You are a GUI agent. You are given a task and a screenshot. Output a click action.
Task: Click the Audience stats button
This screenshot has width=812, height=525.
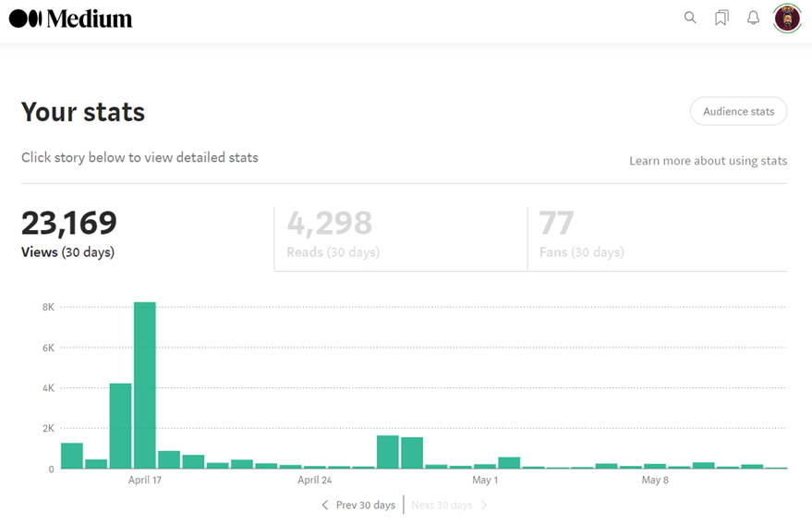[738, 111]
